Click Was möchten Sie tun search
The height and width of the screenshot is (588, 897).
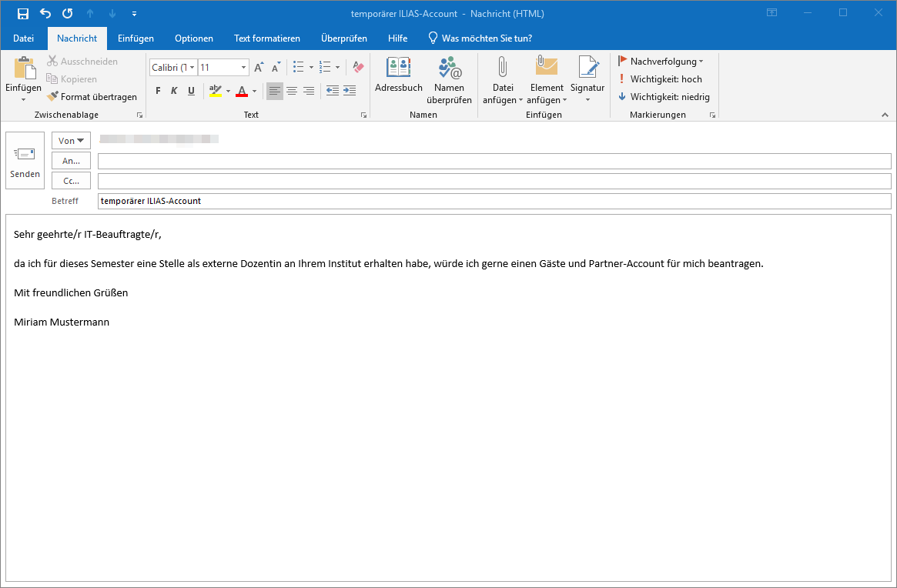(x=480, y=38)
